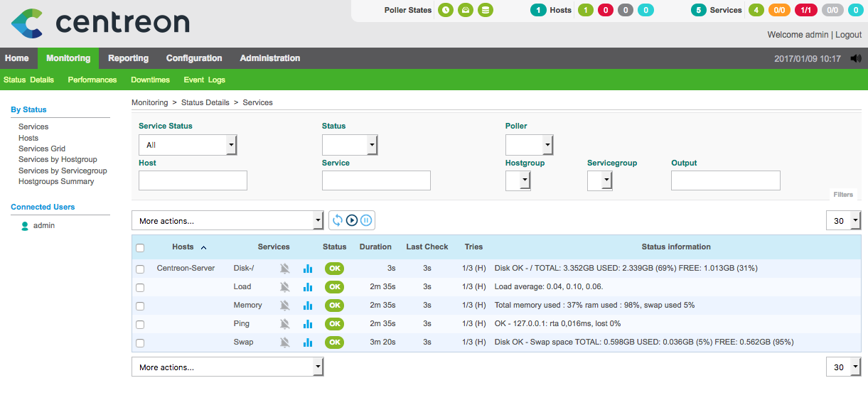Click the Host filter text field

(x=193, y=180)
